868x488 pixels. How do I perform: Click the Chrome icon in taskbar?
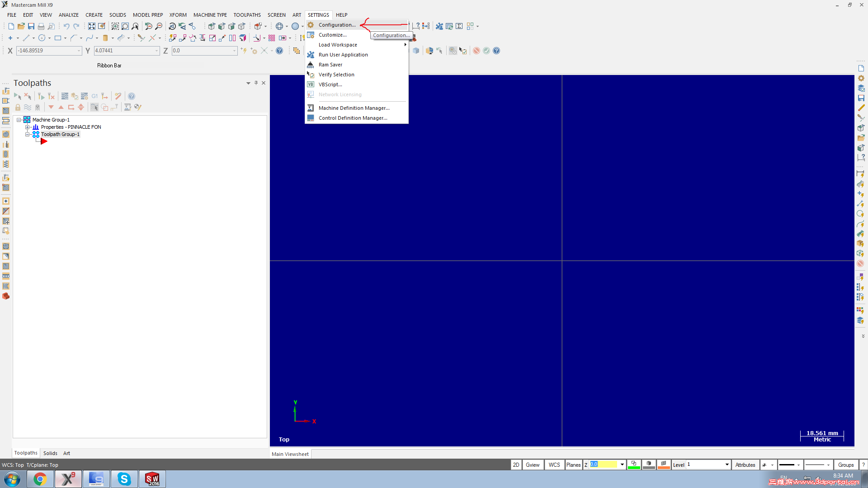[40, 479]
